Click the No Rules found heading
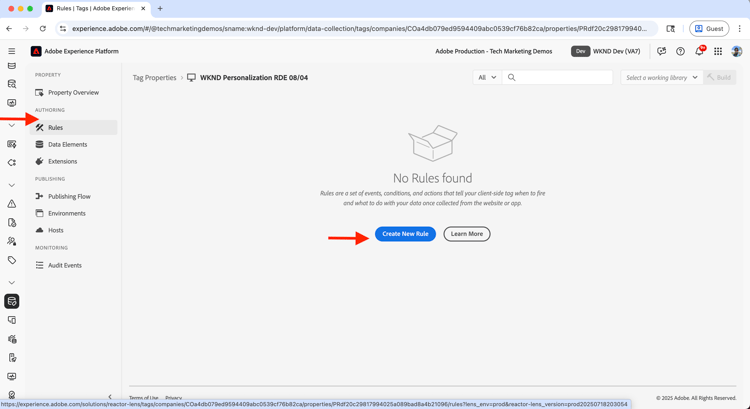750x409 pixels. 432,178
